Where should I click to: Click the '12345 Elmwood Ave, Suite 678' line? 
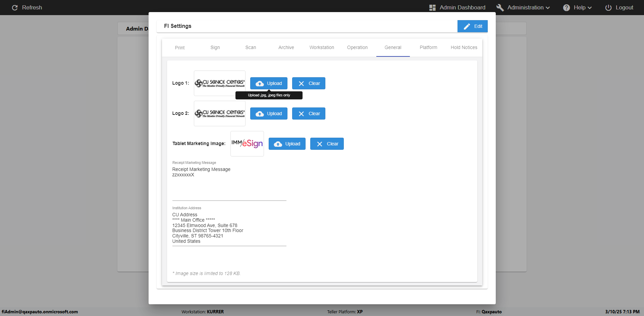[x=205, y=225]
